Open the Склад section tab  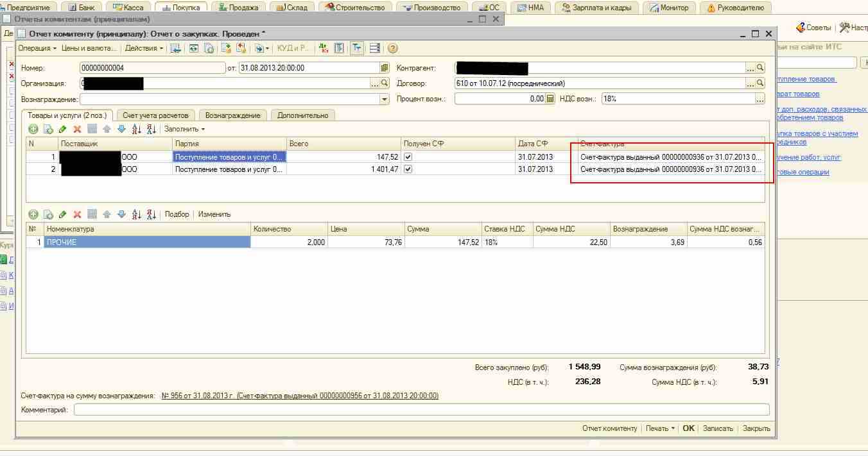[x=292, y=8]
